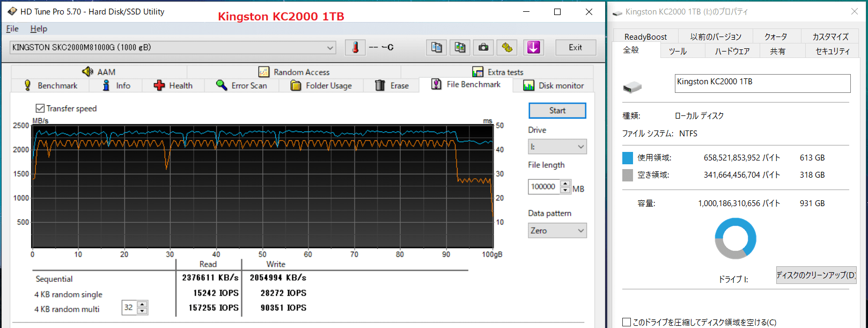This screenshot has width=868, height=328.
Task: Click the HD Tune Pro app icon
Action: (x=12, y=11)
